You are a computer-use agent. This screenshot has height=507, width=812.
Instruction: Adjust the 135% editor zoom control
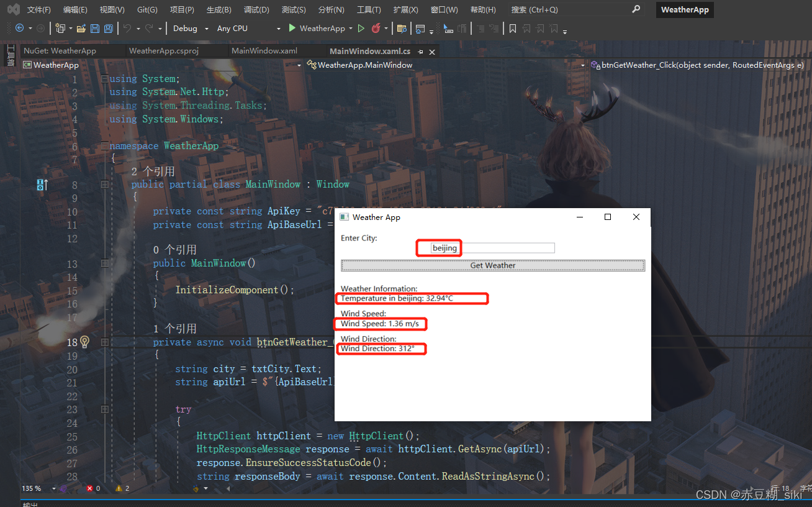(34, 488)
